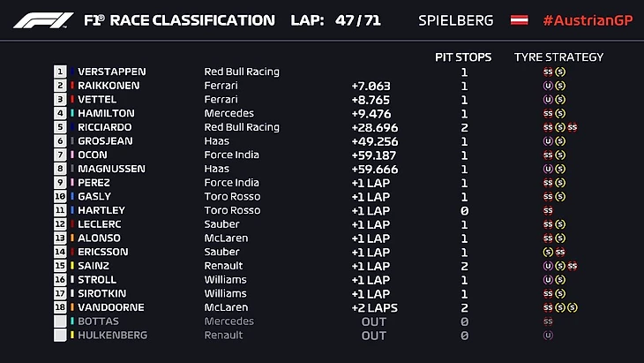Click Ocon's pink team color bar

coord(71,155)
